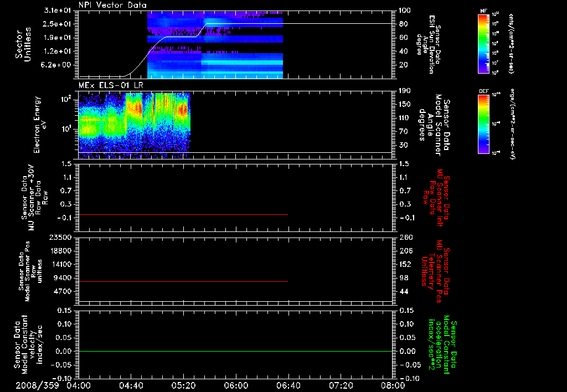Screen dimensions: 567x392
Task: Click the red "MU Scanner Inh Raw Data" label
Action: (x=437, y=198)
